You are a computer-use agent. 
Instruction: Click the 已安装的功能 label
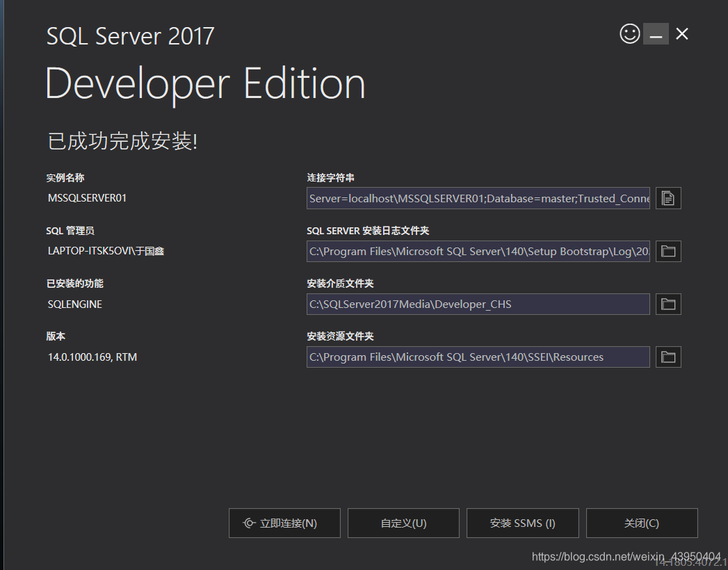pyautogui.click(x=75, y=284)
